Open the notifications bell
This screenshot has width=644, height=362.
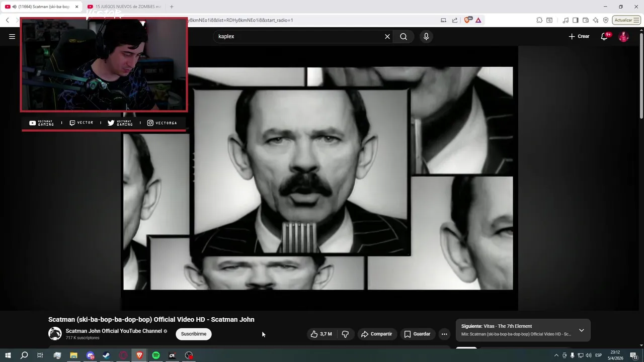(x=604, y=36)
